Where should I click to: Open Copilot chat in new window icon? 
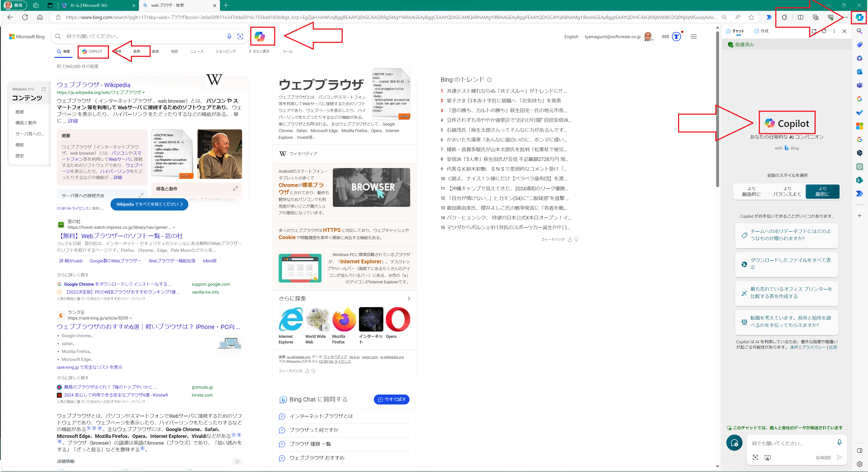pos(814,31)
